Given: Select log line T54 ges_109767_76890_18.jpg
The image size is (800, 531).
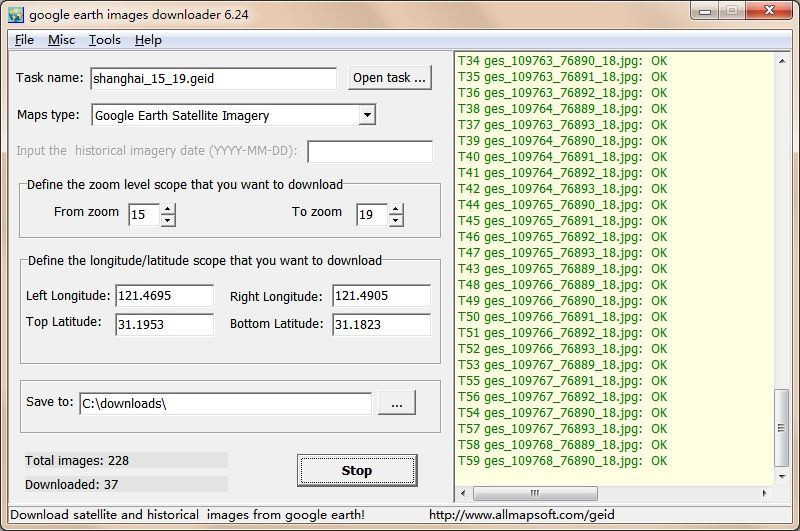Looking at the screenshot, I should coord(562,413).
